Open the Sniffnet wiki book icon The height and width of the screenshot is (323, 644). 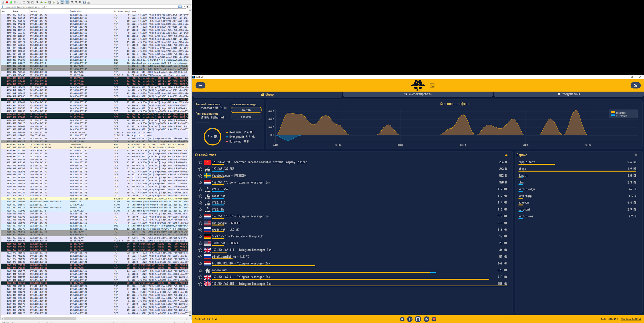click(x=410, y=319)
